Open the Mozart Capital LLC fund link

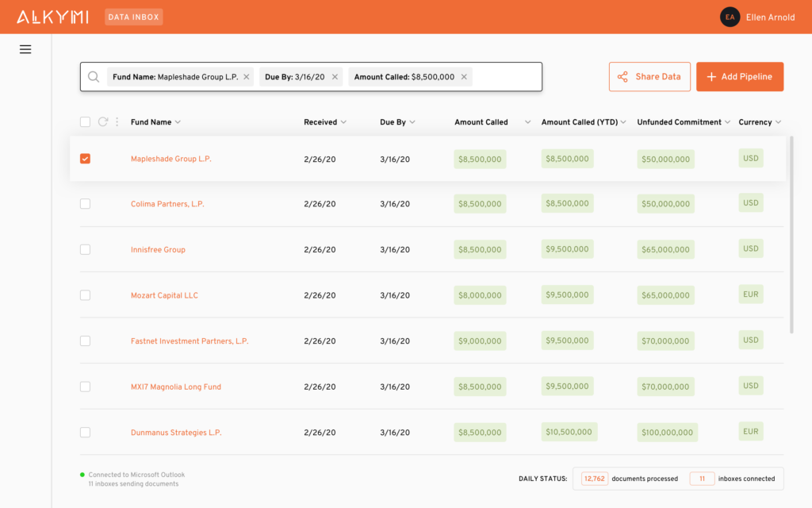[x=164, y=295]
